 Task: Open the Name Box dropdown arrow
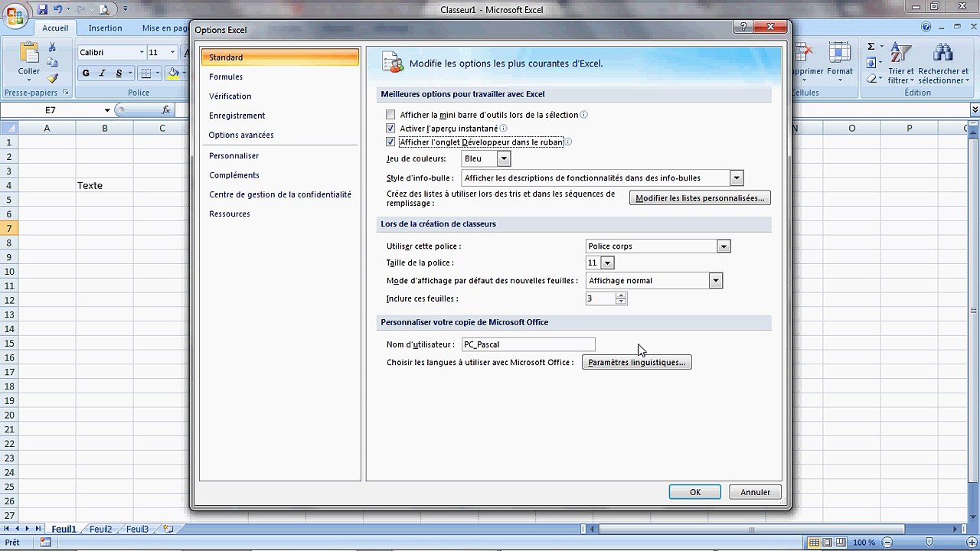[107, 110]
